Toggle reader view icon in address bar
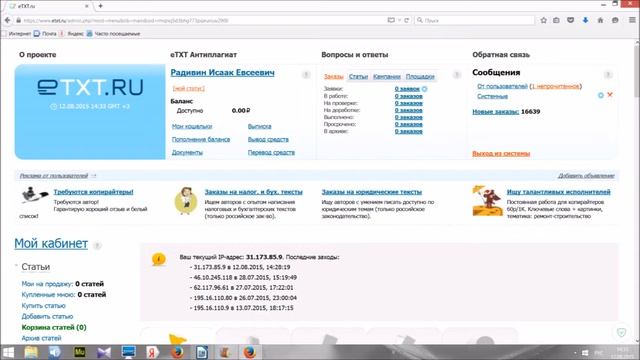The width and height of the screenshot is (640, 360). (391, 20)
